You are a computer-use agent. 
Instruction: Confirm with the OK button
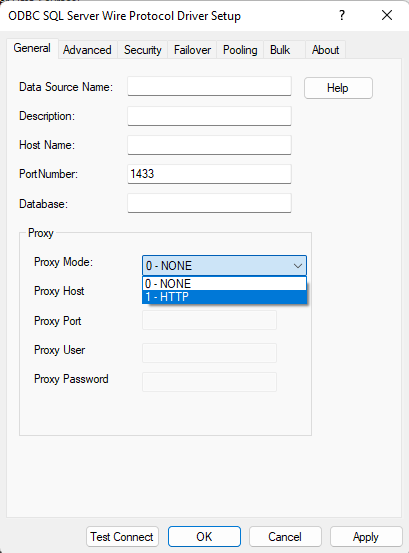tap(204, 537)
